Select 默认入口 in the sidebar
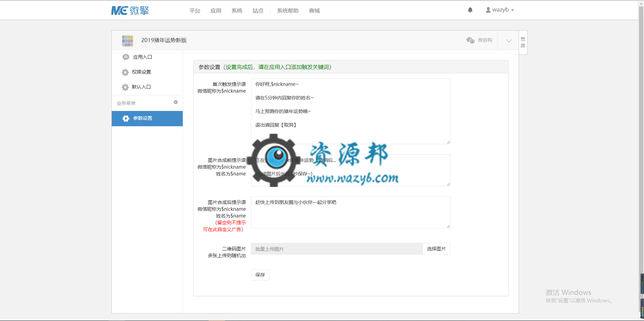The image size is (644, 321). point(147,87)
